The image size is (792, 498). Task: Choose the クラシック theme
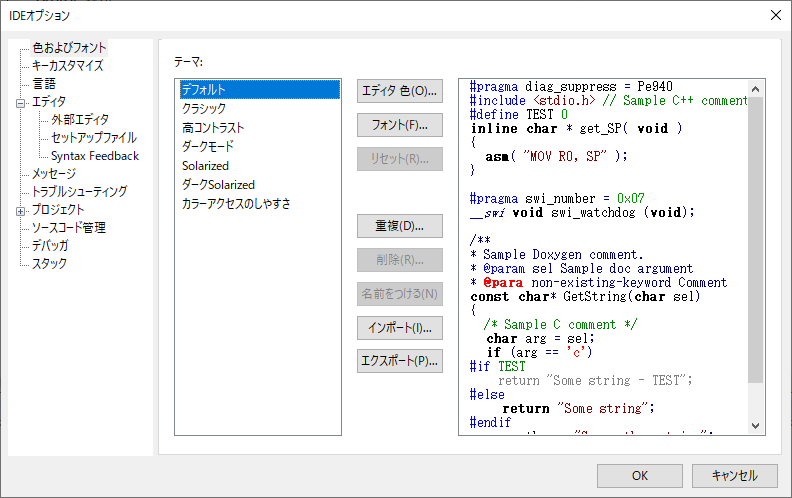click(x=204, y=109)
